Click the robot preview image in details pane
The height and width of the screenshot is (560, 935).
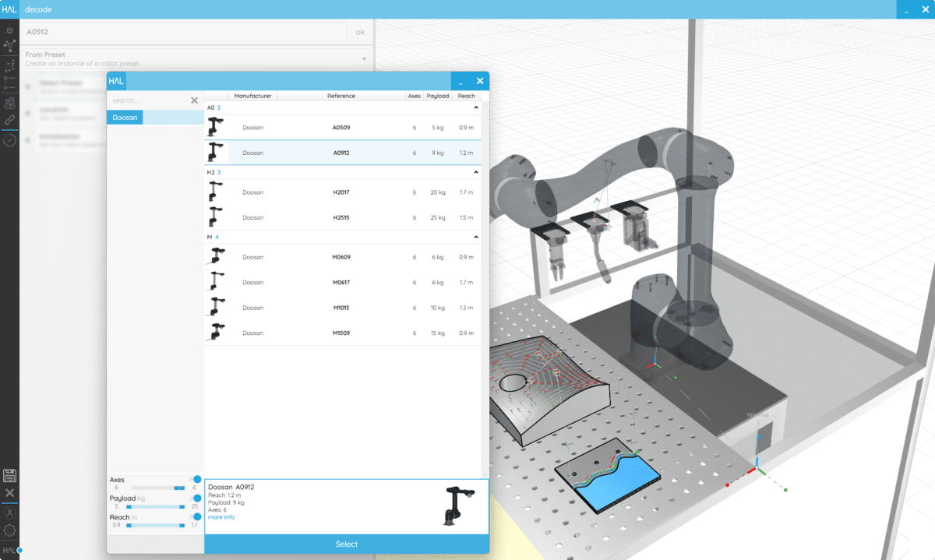[x=459, y=506]
